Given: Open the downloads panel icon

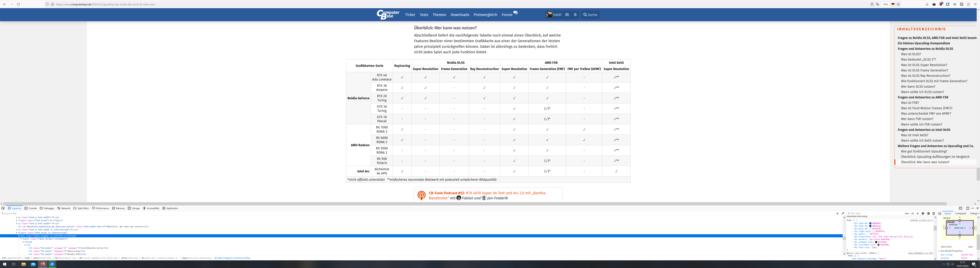Looking at the screenshot, I should tap(927, 4).
